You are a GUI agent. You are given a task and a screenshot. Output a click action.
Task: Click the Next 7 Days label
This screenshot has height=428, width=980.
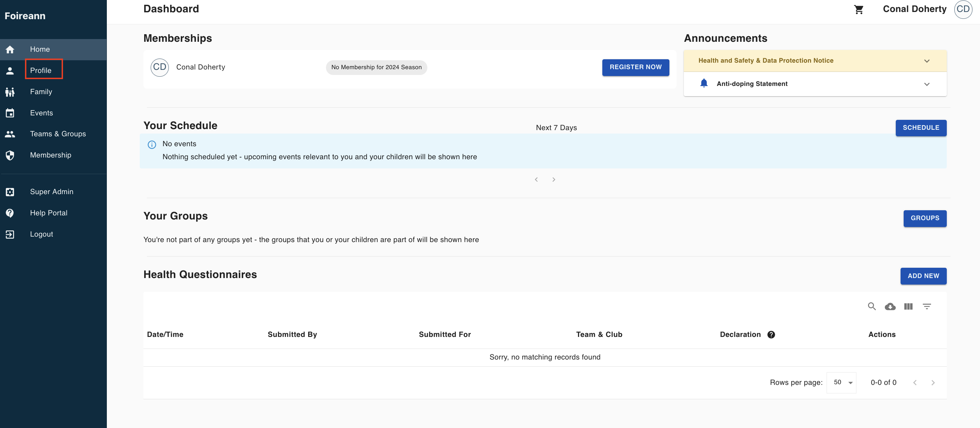point(556,128)
